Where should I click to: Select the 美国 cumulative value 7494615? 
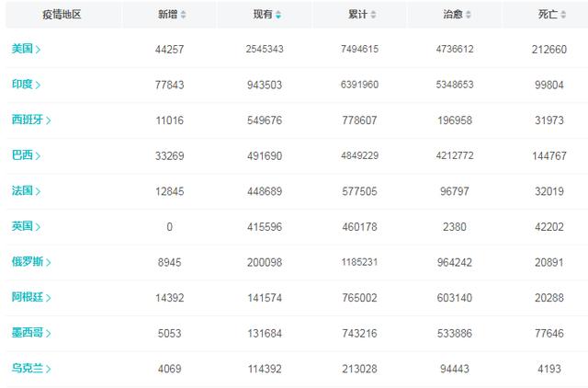pyautogui.click(x=359, y=49)
